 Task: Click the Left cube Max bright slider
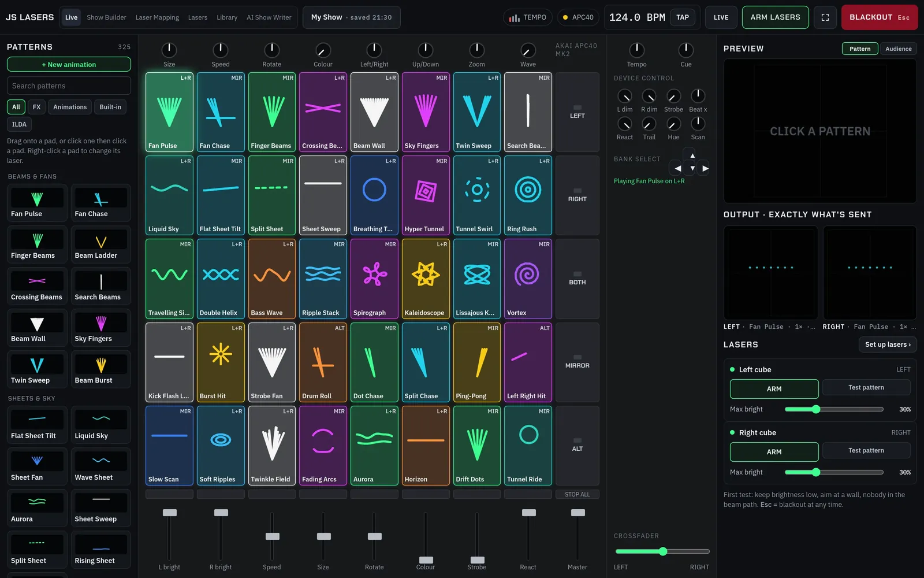point(834,409)
